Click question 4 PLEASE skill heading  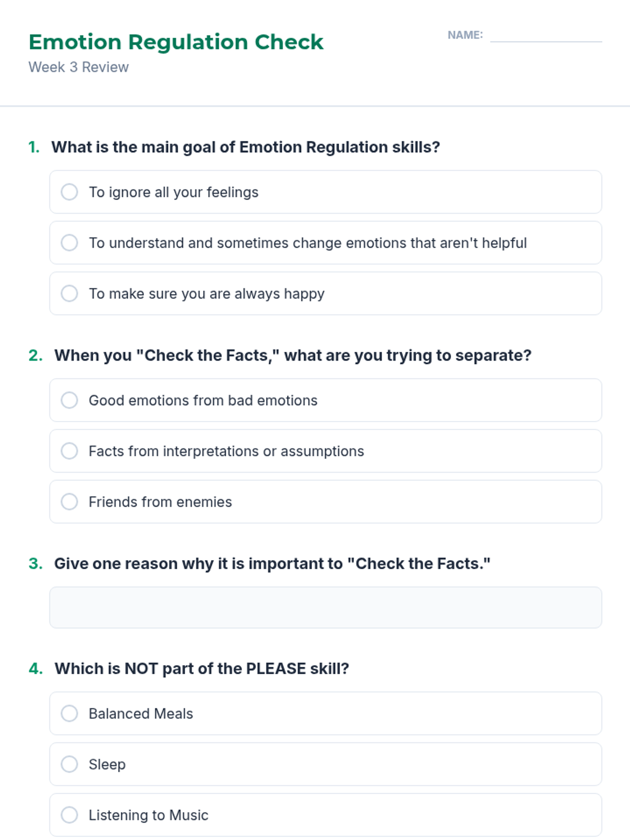202,668
